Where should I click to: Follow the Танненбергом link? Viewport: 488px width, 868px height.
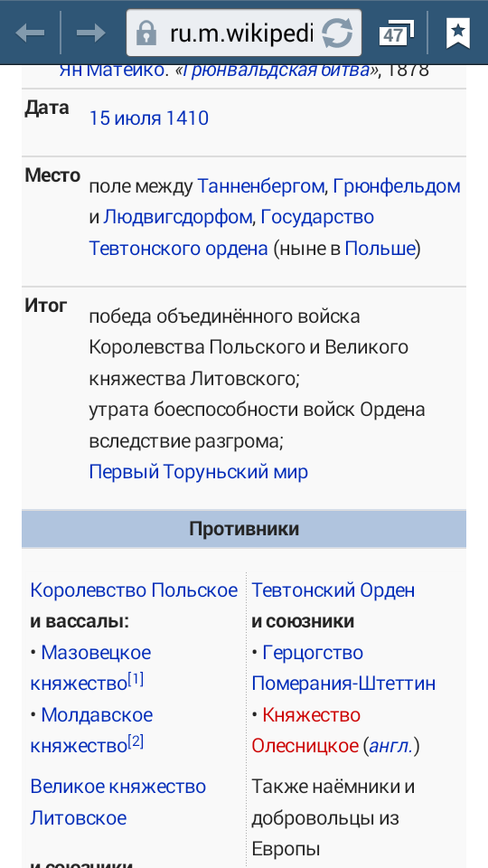coord(260,186)
